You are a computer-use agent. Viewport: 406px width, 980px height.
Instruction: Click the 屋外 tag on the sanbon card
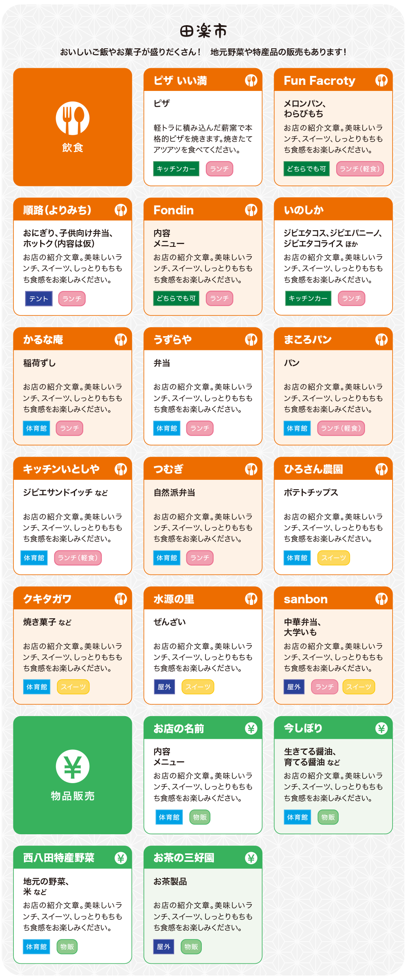point(294,687)
